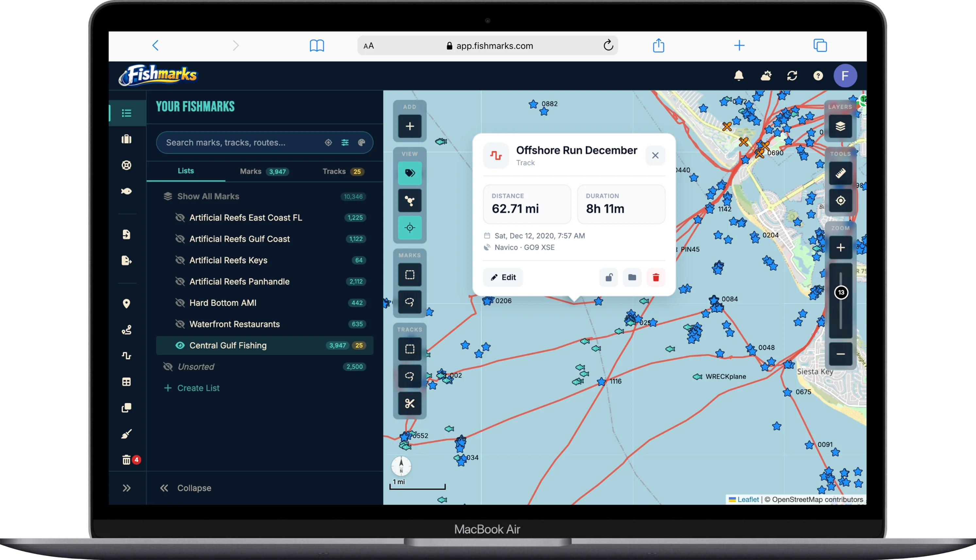Click the locate target icon in search bar
Viewport: 976px width, 560px height.
[328, 143]
